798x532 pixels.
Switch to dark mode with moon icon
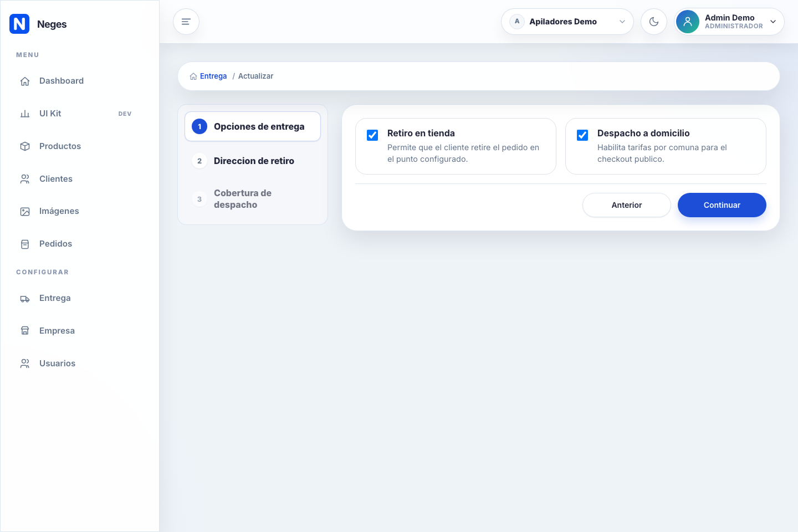[654, 22]
